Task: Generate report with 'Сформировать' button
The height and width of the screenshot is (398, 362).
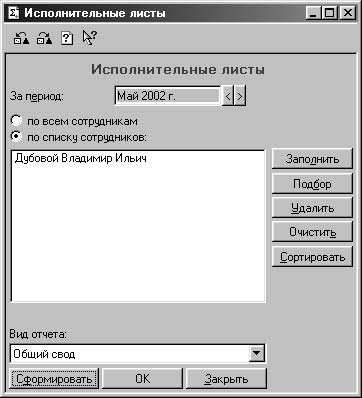Action: tap(54, 379)
